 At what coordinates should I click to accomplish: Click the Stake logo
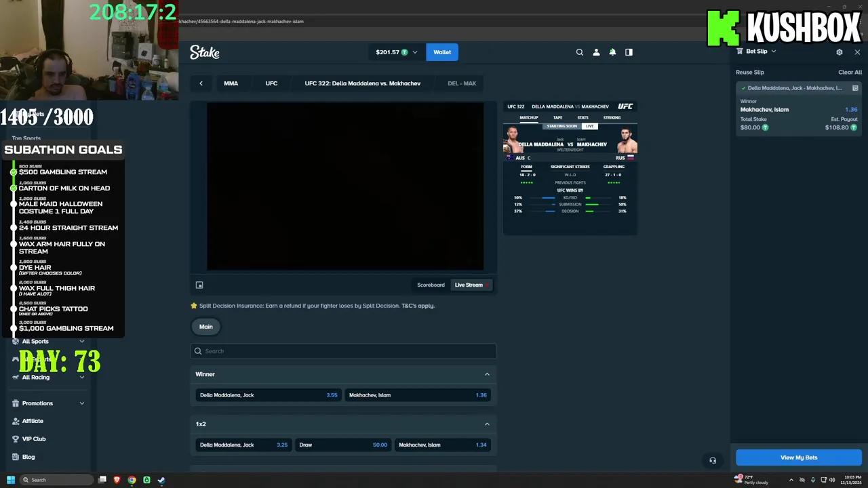point(205,52)
